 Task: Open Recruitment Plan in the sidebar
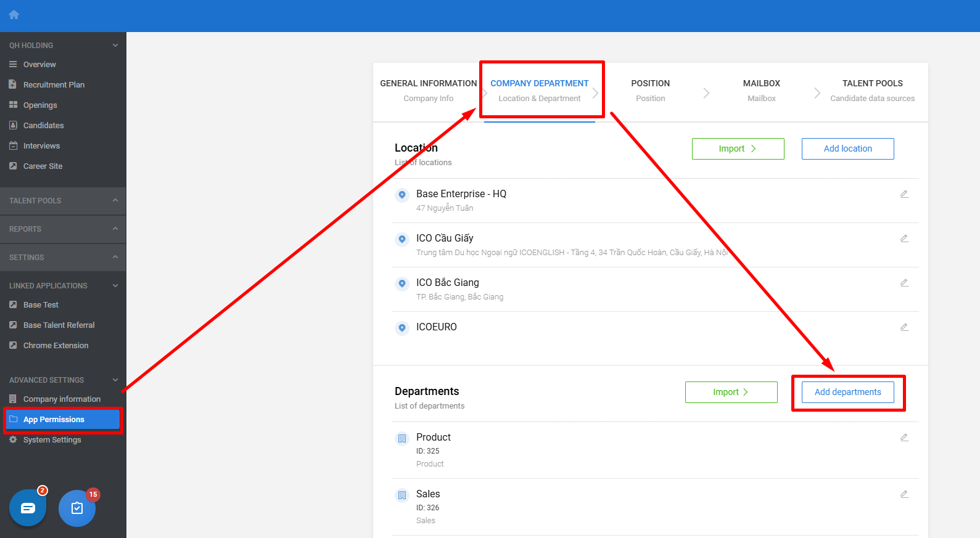pos(54,84)
